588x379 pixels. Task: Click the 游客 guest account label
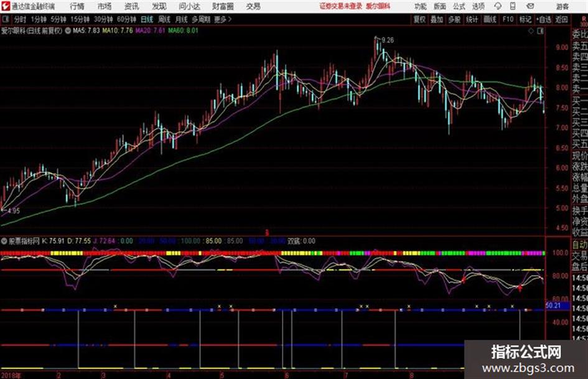562,6
